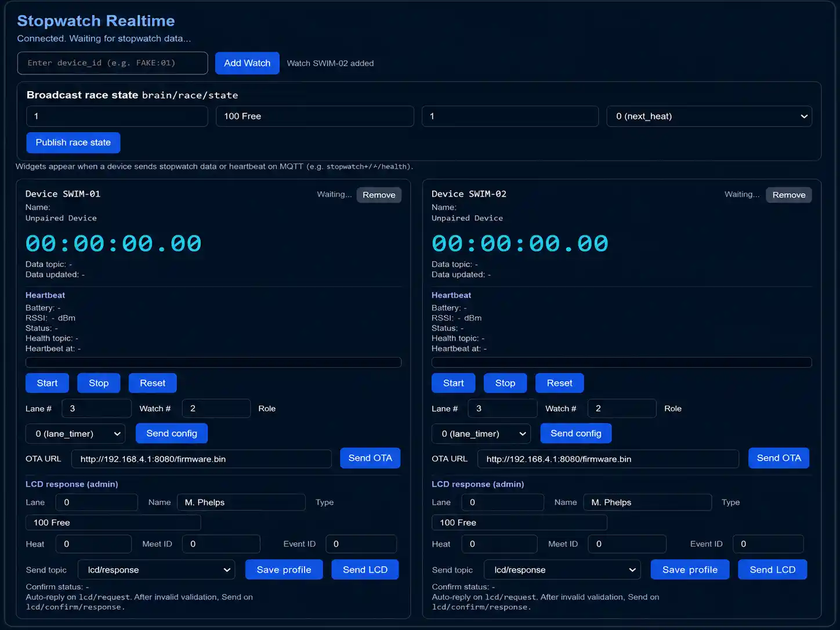Click first broadcast race state field
Viewport: 840px width, 630px height.
[x=117, y=116]
